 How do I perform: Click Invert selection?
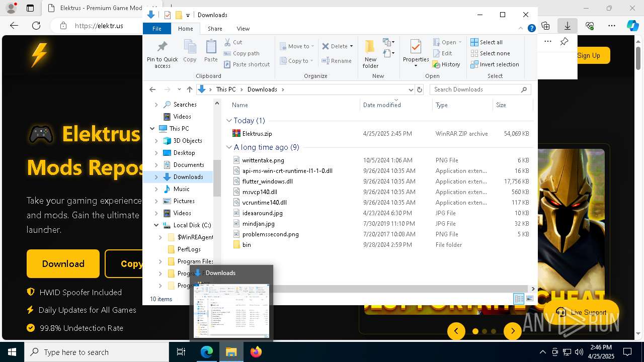495,64
